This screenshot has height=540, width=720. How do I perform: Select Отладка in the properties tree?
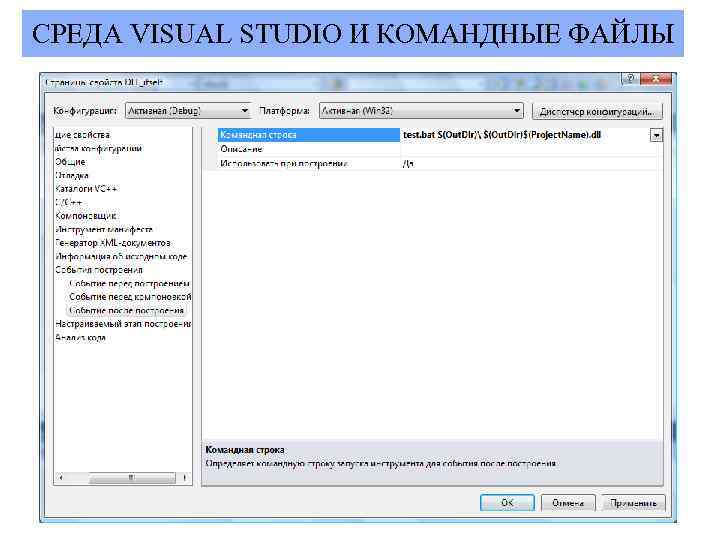tap(72, 175)
